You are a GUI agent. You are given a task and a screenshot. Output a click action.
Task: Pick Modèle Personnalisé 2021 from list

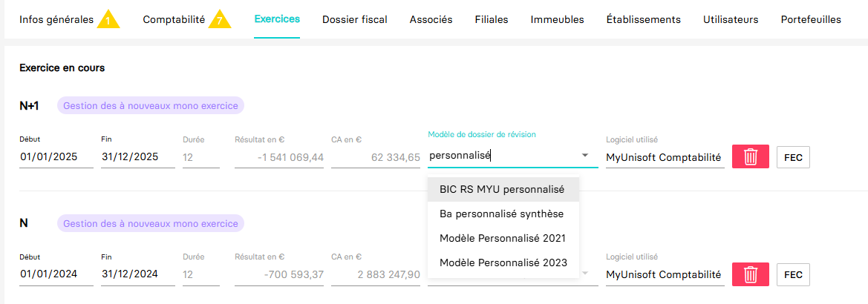pos(503,238)
